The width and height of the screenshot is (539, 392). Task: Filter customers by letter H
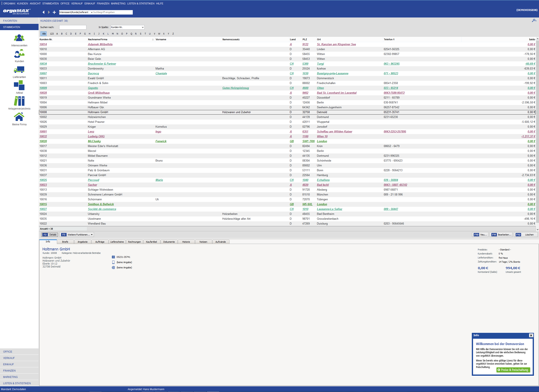(89, 34)
